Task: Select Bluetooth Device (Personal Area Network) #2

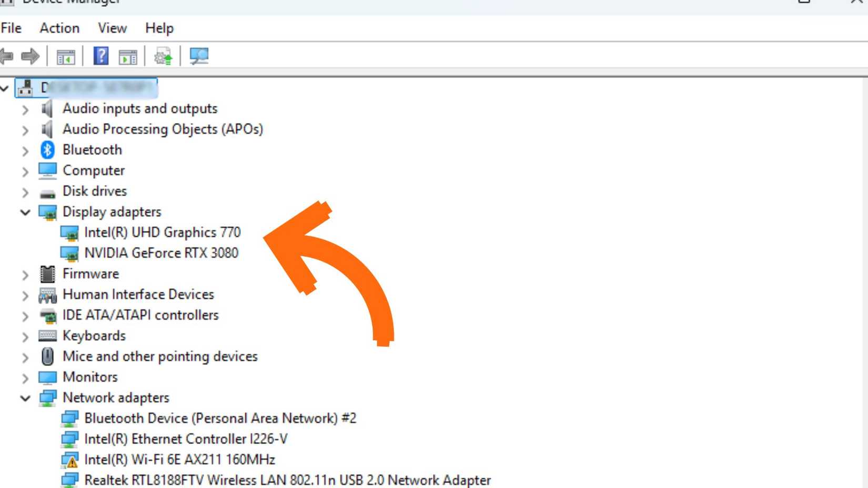Action: click(x=220, y=419)
